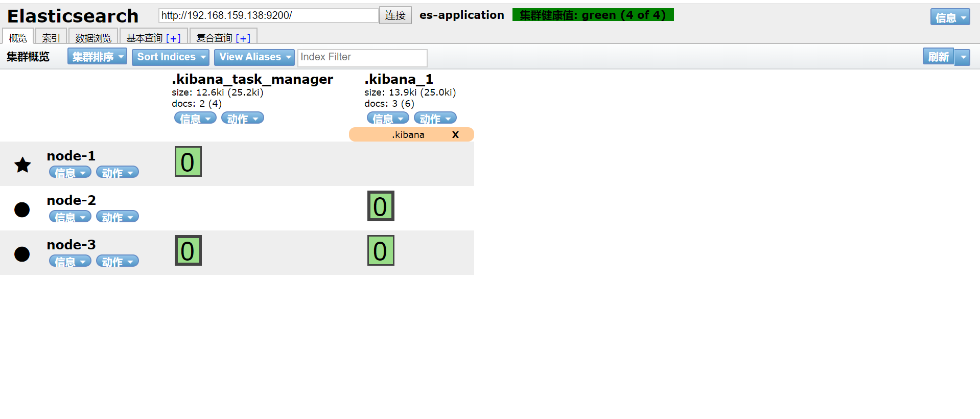Screen dimensions: 980x419
Task: Click docs: 3 (6) text
Action: click(389, 104)
